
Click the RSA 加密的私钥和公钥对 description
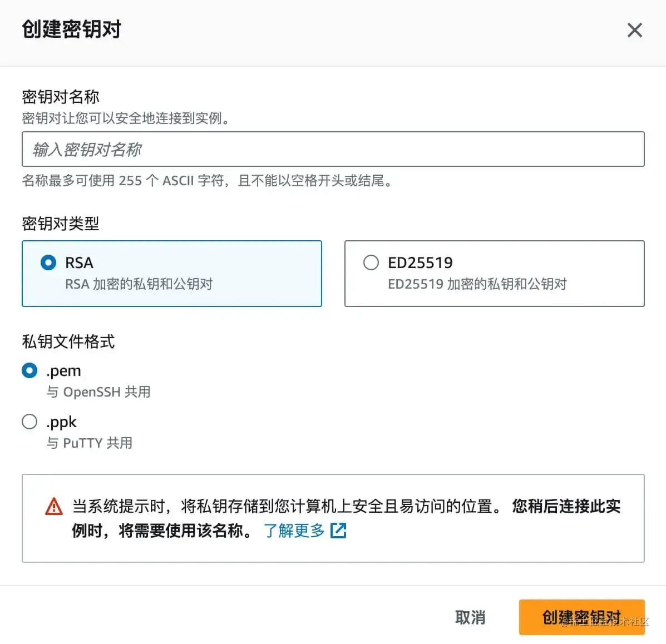(x=139, y=284)
